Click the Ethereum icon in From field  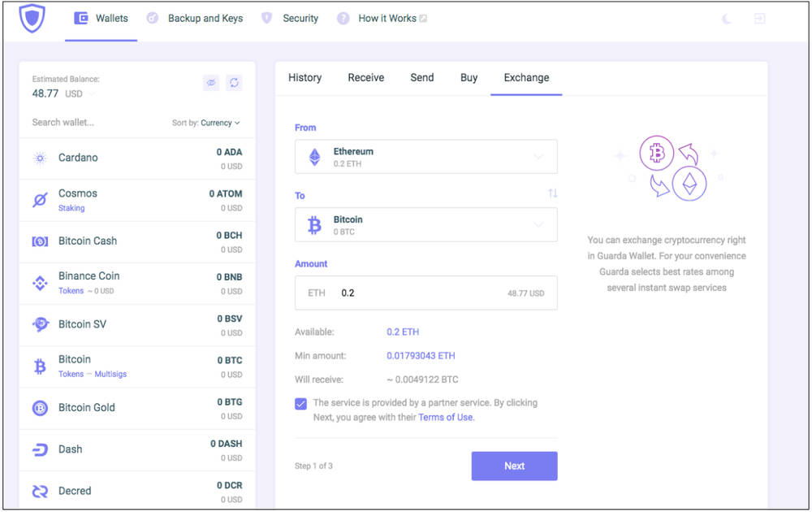314,157
